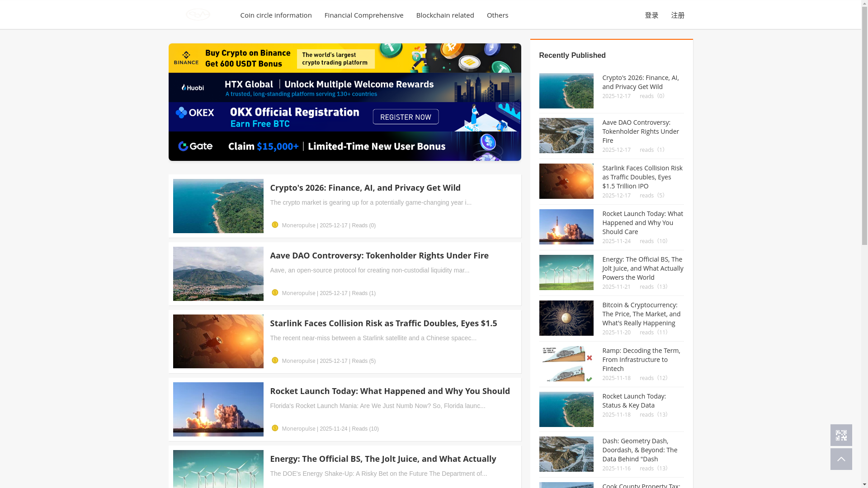Click sidebar wind turbine thumbnail for Energy article

[566, 272]
